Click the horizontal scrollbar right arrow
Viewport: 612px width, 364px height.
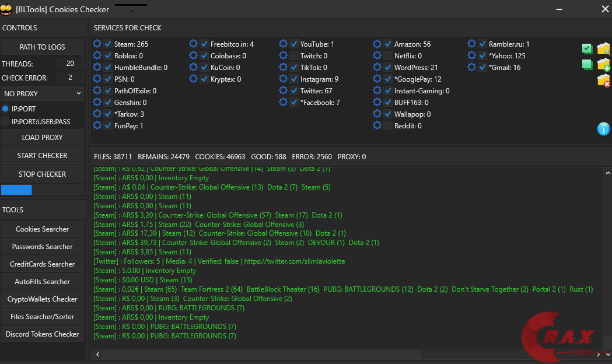(x=598, y=354)
